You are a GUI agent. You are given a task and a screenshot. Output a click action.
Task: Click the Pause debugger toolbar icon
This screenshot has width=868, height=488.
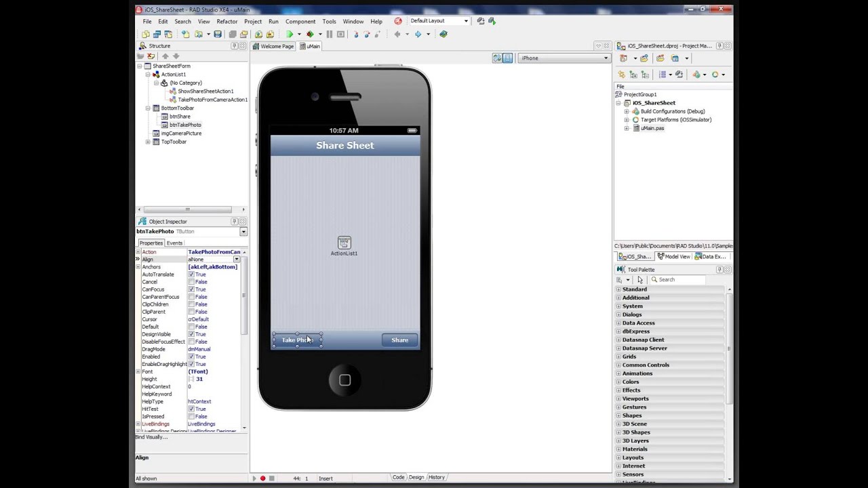pyautogui.click(x=330, y=34)
